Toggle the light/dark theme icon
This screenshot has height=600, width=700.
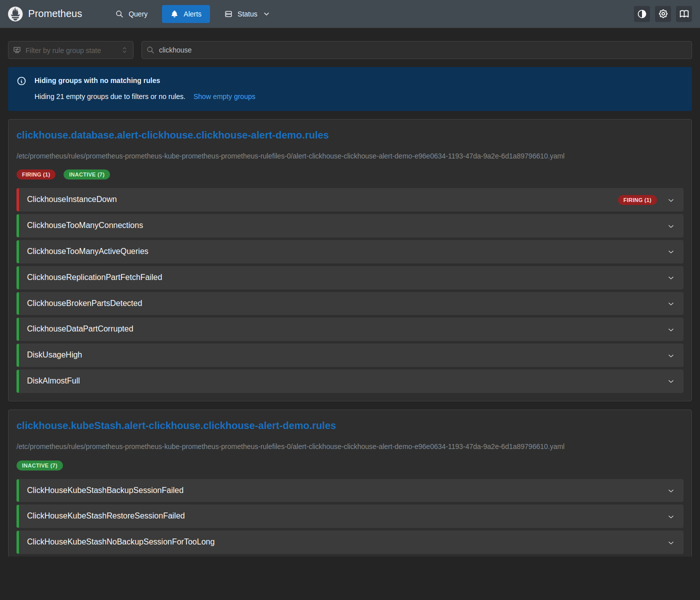click(642, 14)
